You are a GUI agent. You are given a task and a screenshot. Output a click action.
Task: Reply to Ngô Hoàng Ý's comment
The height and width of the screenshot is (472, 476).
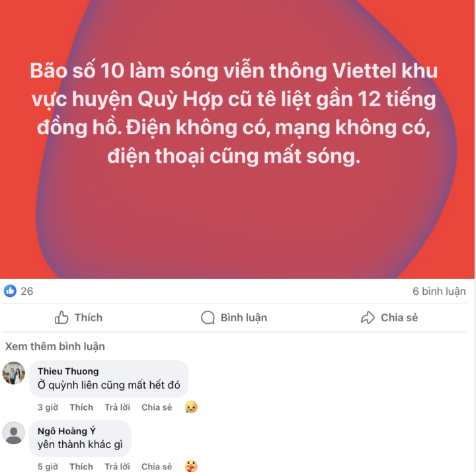coord(117,467)
